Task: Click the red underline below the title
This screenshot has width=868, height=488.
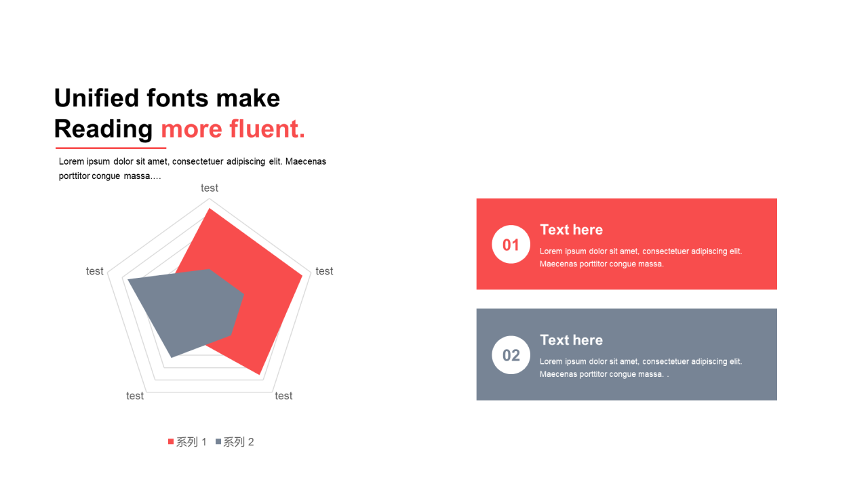Action: tap(111, 148)
